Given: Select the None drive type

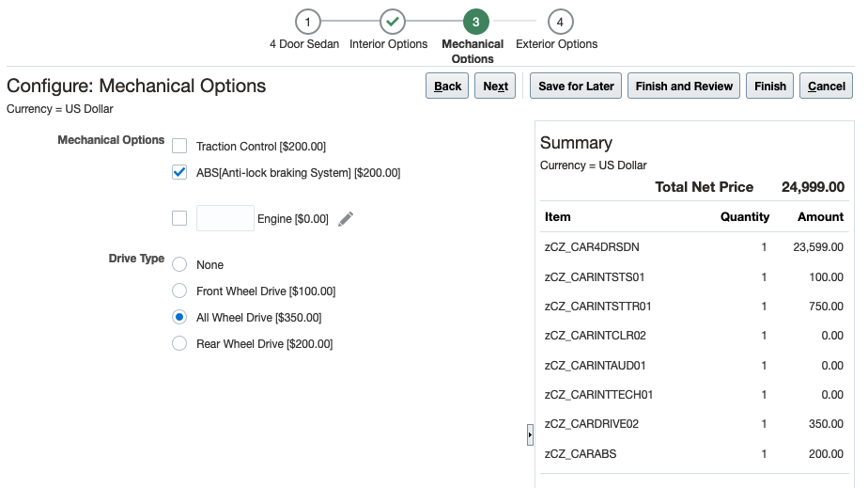Looking at the screenshot, I should point(179,265).
